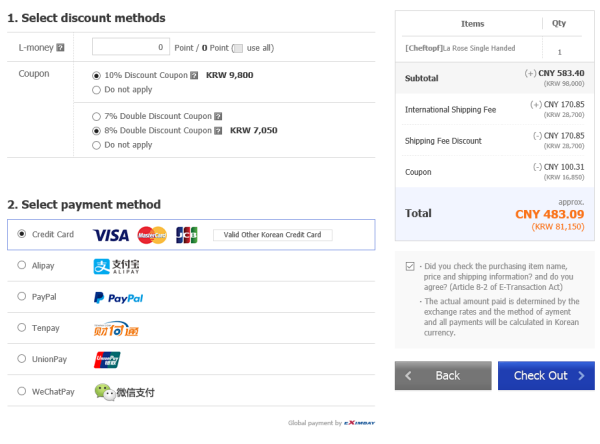Click the UnionPay logo

point(107,360)
